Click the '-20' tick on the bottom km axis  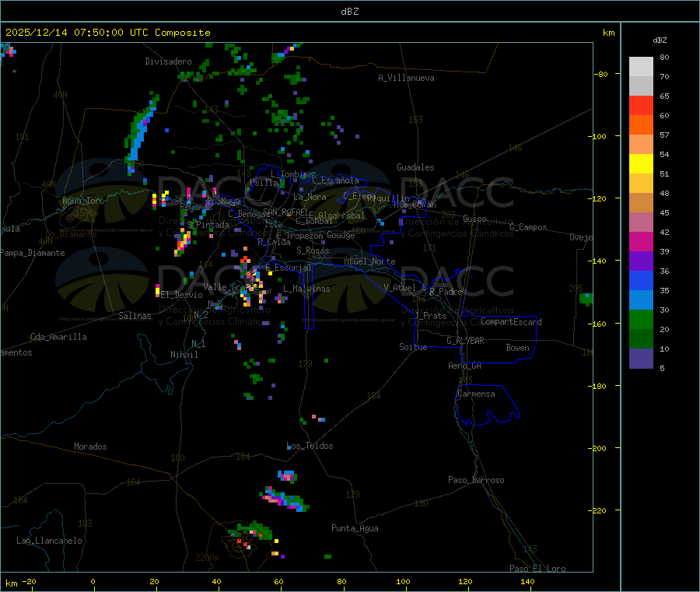tap(30, 581)
